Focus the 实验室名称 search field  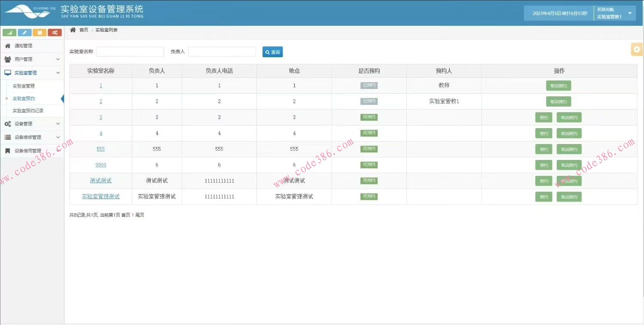pos(130,52)
